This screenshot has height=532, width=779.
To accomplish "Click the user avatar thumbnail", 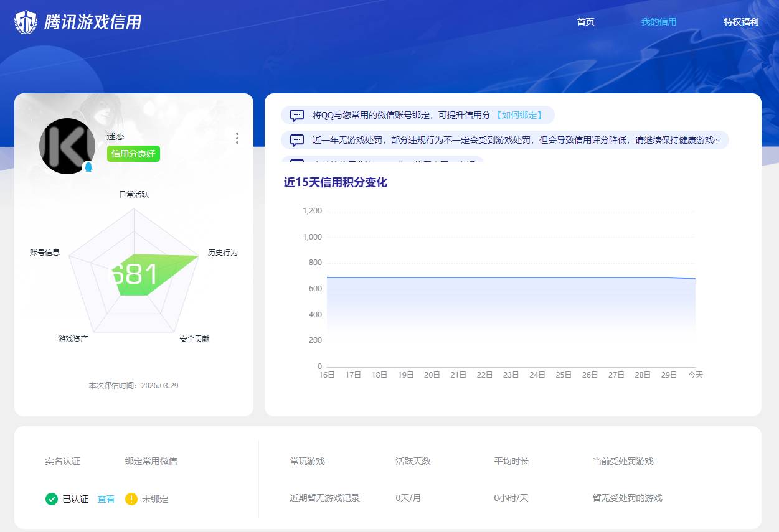I will point(67,146).
